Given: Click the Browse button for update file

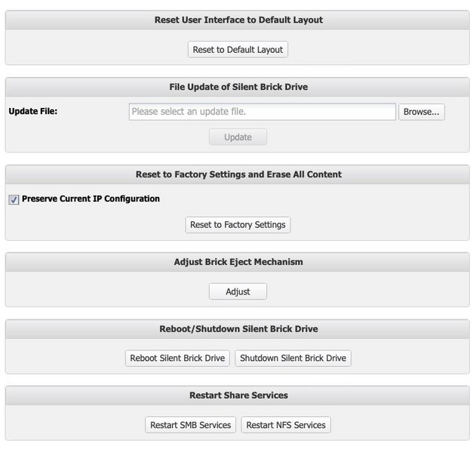Looking at the screenshot, I should 421,112.
